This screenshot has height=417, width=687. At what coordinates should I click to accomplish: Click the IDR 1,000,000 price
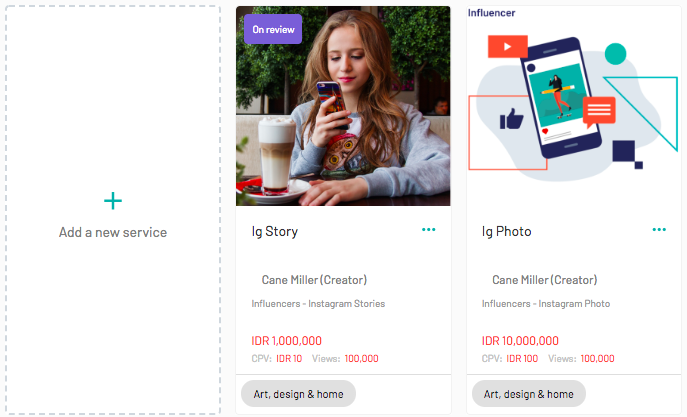287,341
